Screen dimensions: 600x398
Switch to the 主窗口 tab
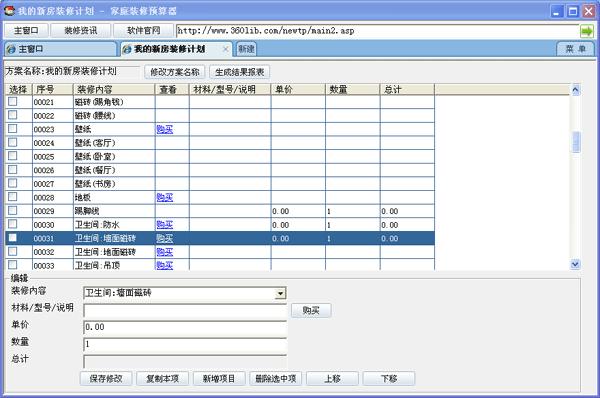point(60,49)
